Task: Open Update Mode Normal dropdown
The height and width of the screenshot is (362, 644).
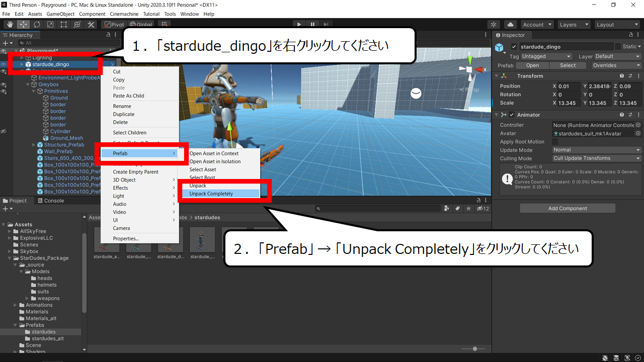Action: (x=597, y=150)
